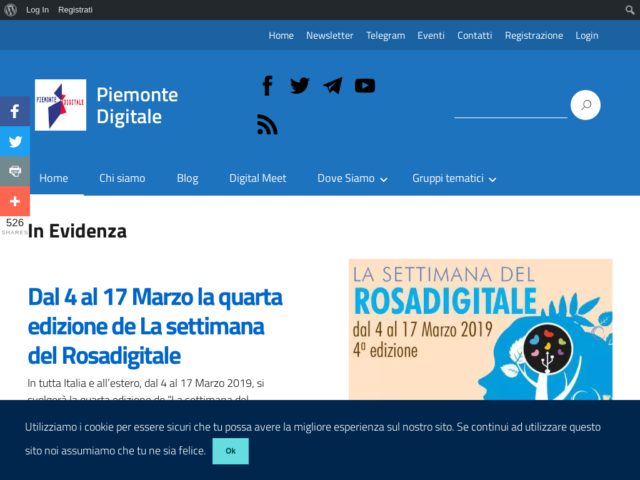Share via Twitter sidebar button
Screen dimensions: 640x480
[x=15, y=142]
